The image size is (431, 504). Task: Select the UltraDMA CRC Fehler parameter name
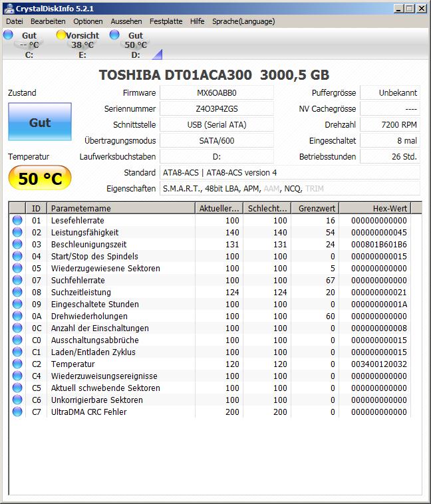click(88, 412)
